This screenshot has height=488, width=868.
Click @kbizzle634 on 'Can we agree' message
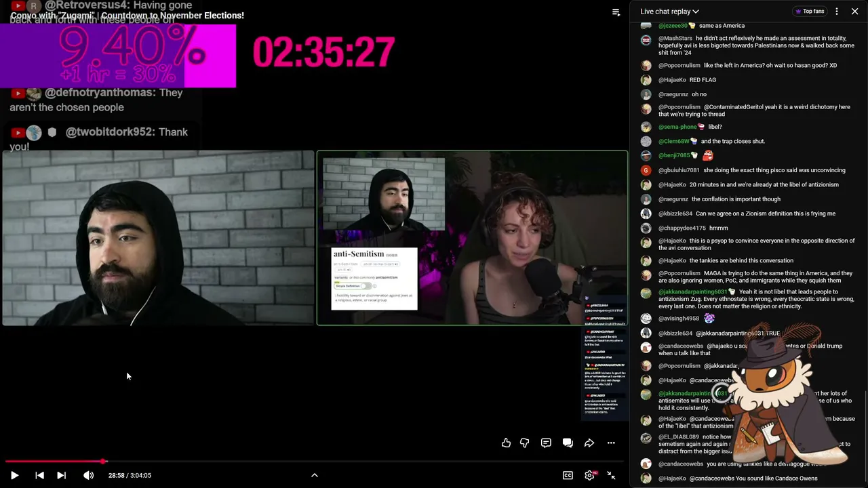[x=675, y=213]
